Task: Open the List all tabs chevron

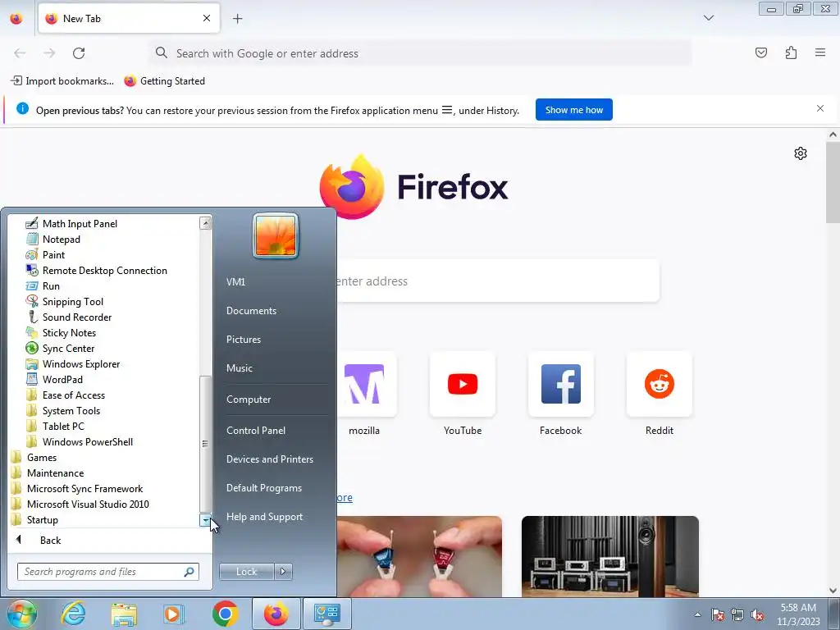Action: (708, 18)
